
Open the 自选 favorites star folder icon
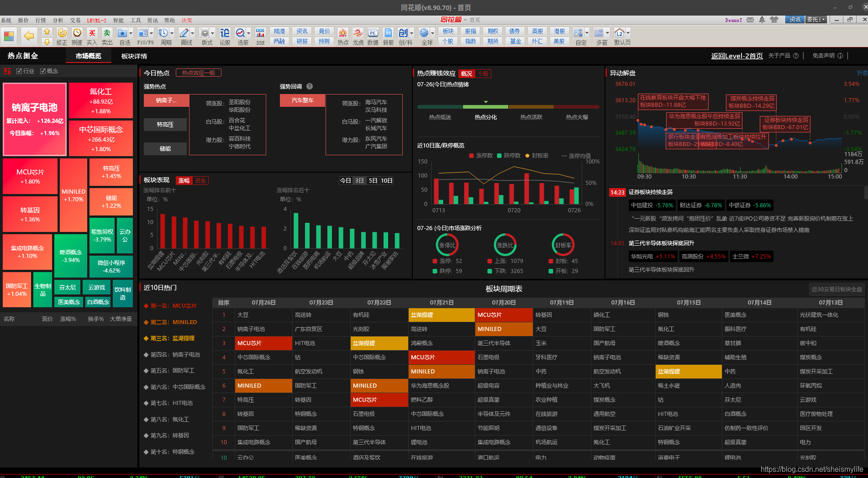(x=122, y=32)
